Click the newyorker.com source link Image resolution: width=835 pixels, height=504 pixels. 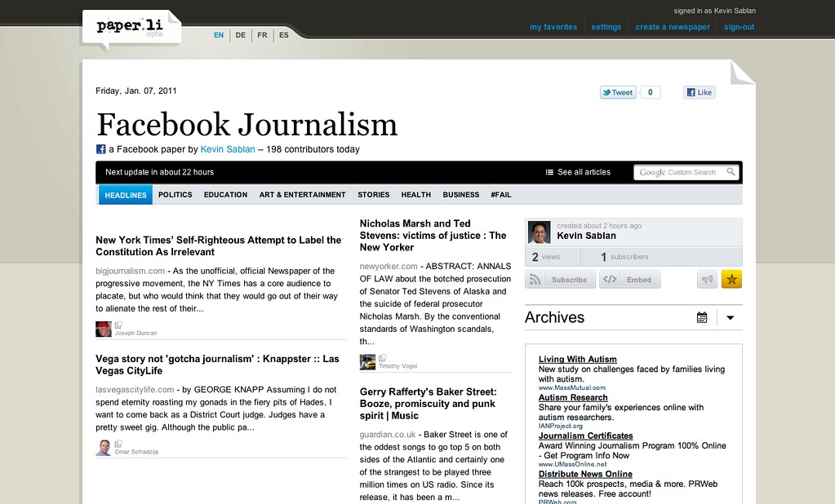point(389,266)
